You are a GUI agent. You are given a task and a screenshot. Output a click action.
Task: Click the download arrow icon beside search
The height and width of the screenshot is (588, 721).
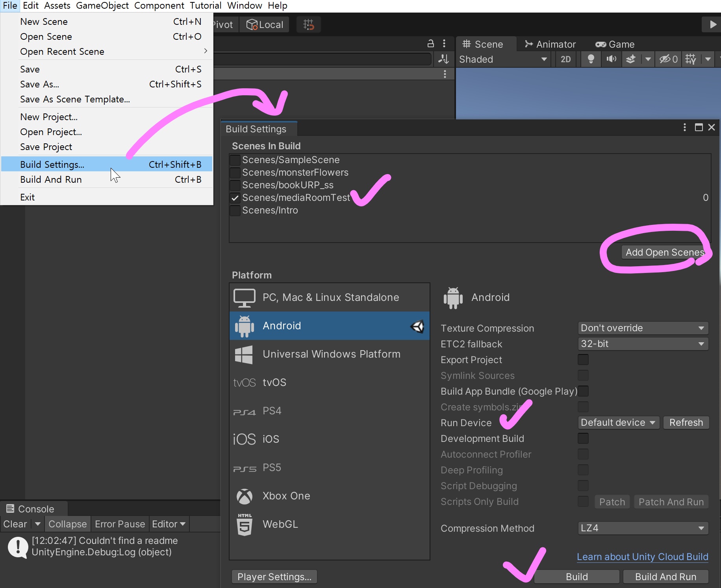(444, 59)
